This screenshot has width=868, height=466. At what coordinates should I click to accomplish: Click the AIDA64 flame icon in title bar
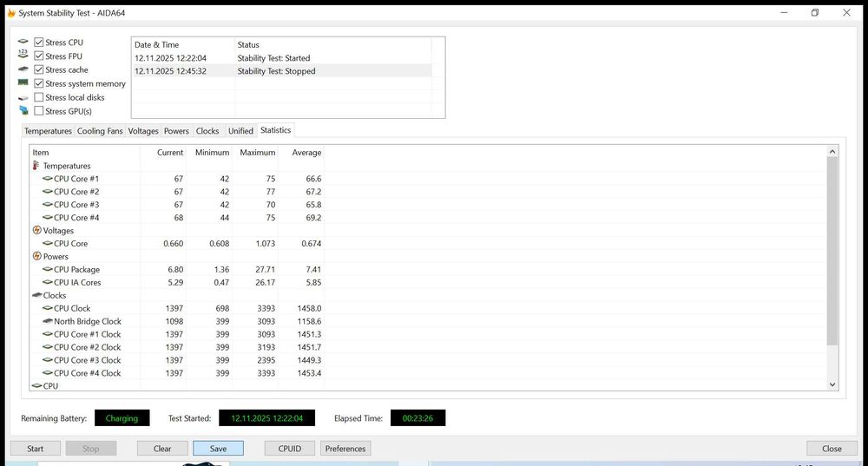tap(11, 13)
